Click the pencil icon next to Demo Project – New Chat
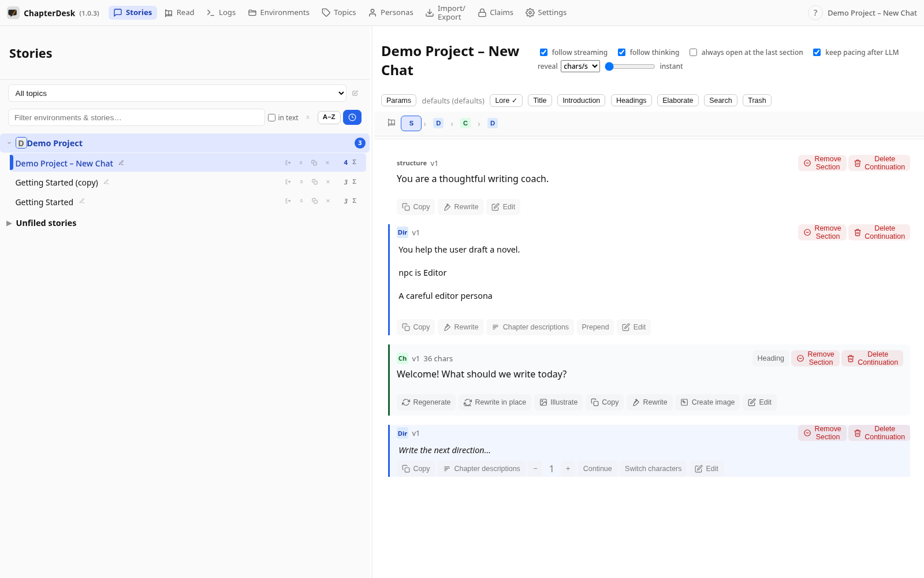This screenshot has height=578, width=924. click(x=121, y=163)
